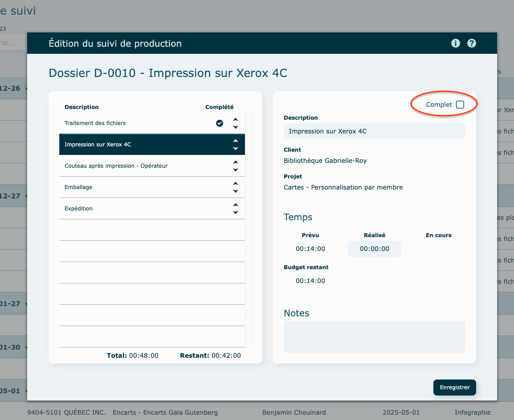Move Emballage row down with arrow
514x420 pixels.
click(236, 191)
